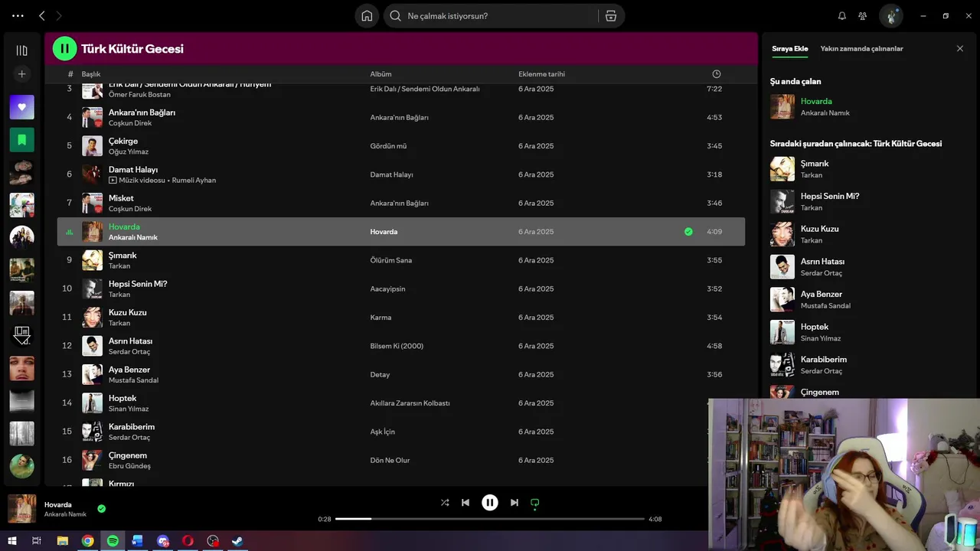Open Windows Start menu

pos(11,541)
